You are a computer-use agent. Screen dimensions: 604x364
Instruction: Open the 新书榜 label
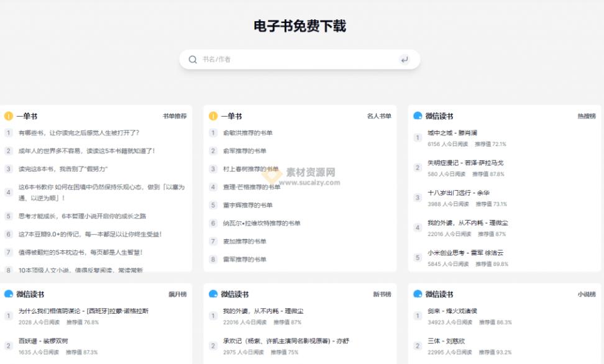click(x=382, y=294)
